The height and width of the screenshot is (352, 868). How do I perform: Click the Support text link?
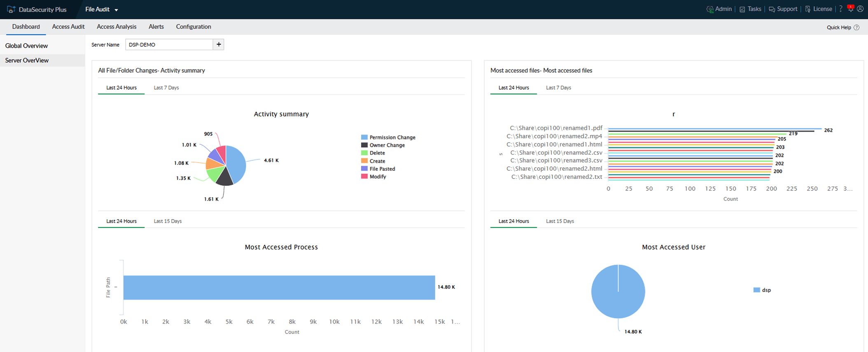tap(787, 9)
